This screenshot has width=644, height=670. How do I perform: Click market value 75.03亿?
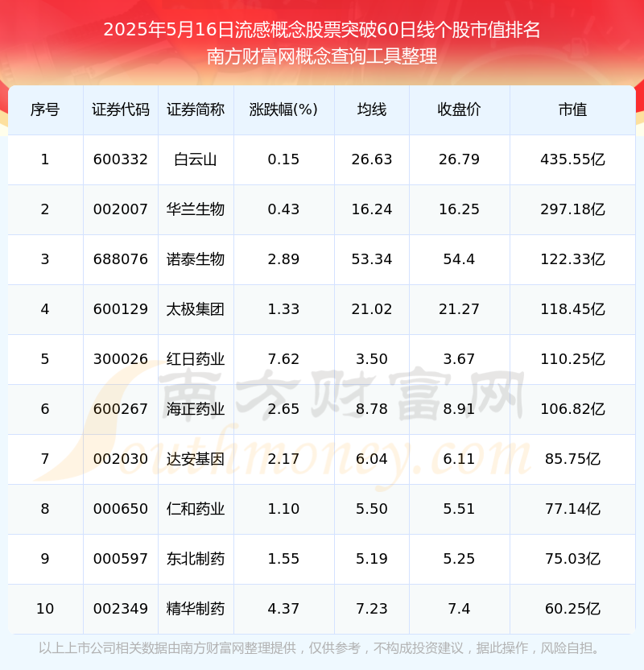point(572,560)
